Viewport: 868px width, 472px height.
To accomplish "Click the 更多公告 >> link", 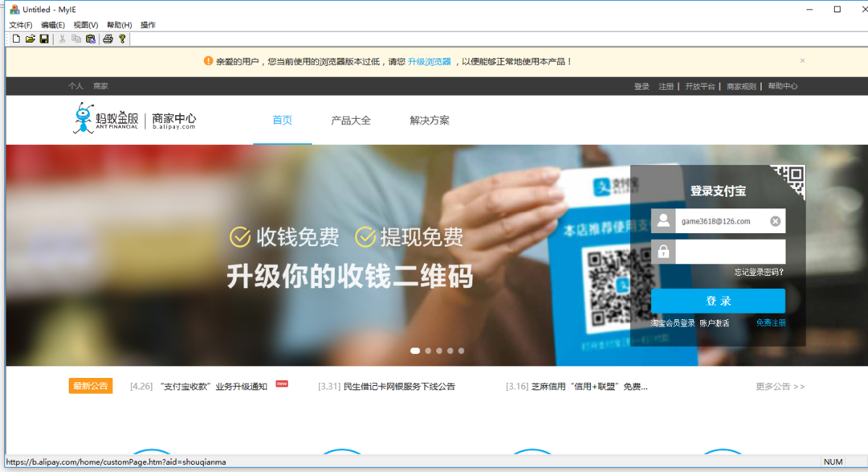I will click(780, 387).
